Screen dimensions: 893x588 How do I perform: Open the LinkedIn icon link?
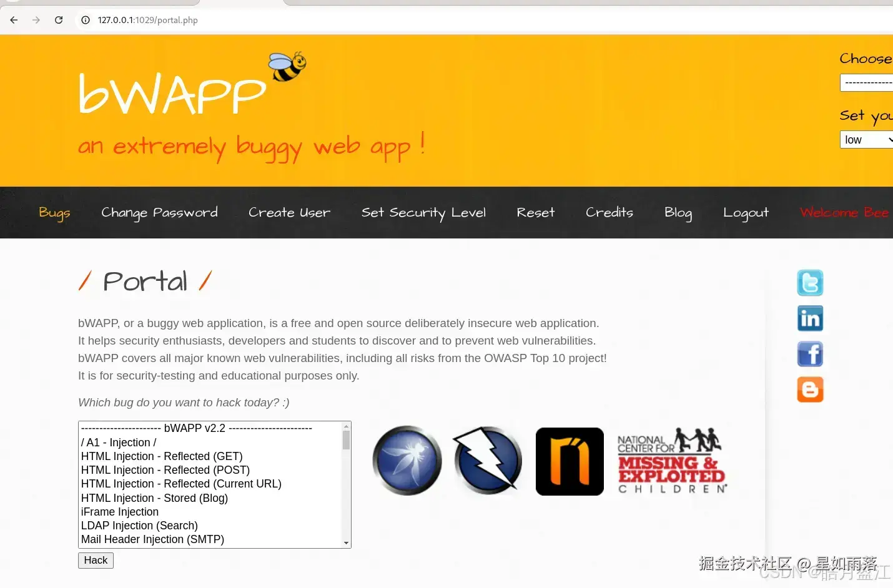[810, 318]
